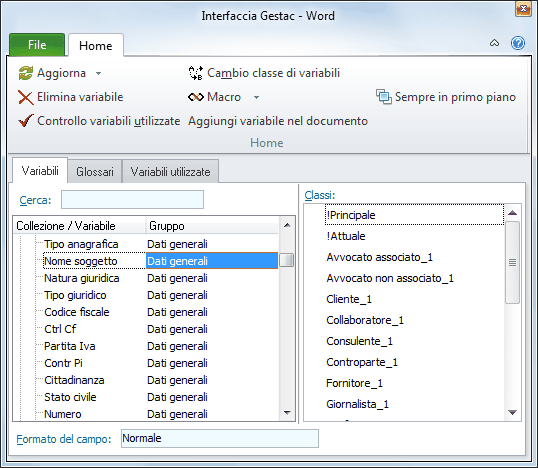Click the Collezione / Variabile column header

tap(79, 226)
